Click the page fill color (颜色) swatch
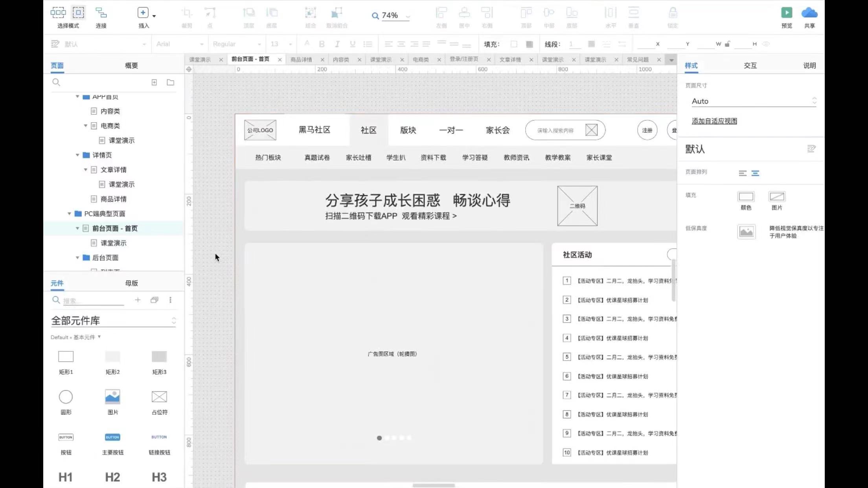This screenshot has width=868, height=488. [x=746, y=196]
